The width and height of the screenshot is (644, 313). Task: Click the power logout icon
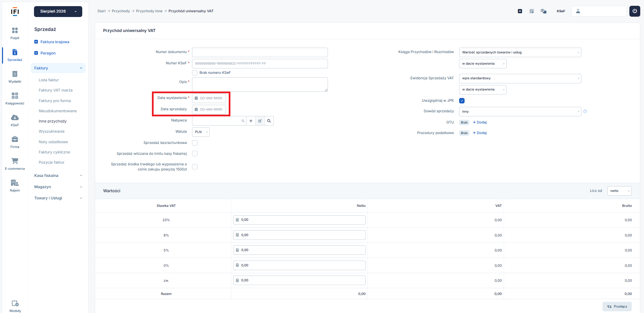(x=634, y=11)
